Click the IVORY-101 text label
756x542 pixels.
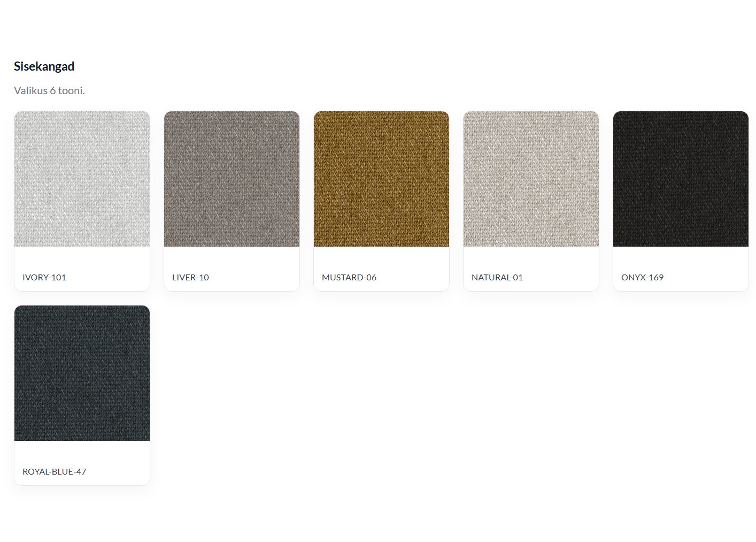tap(44, 277)
